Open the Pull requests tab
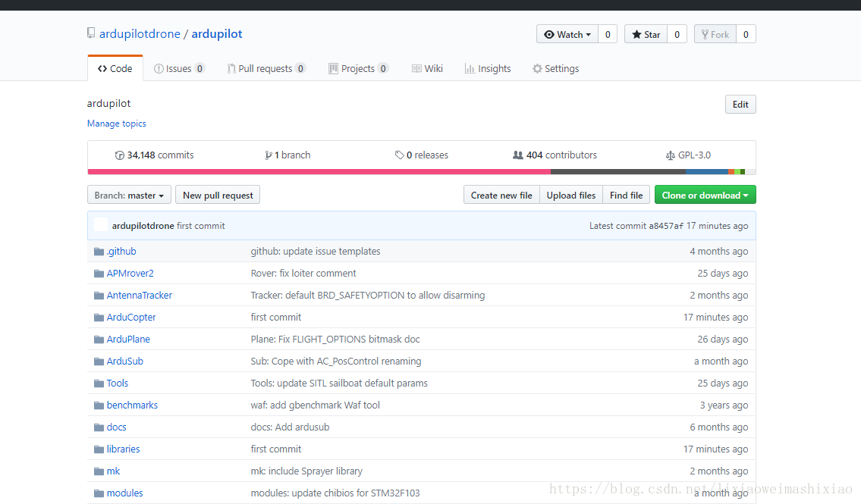 (266, 68)
